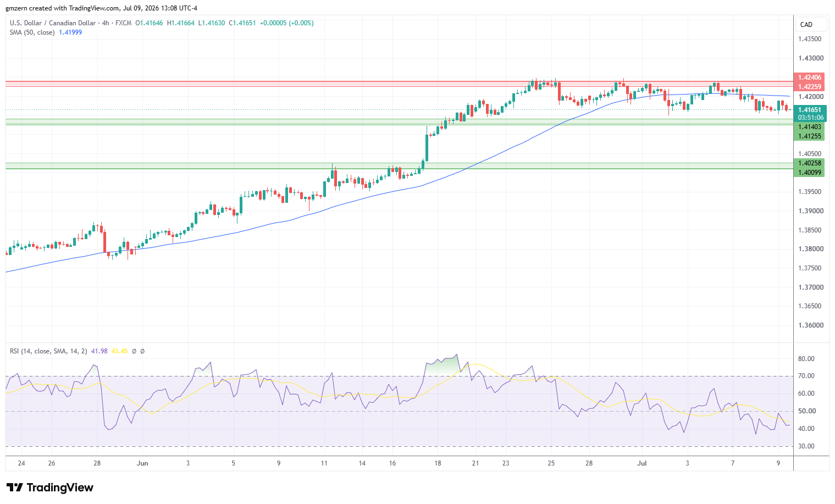Click the Jun label on the time axis
The image size is (835, 504).
pyautogui.click(x=142, y=463)
